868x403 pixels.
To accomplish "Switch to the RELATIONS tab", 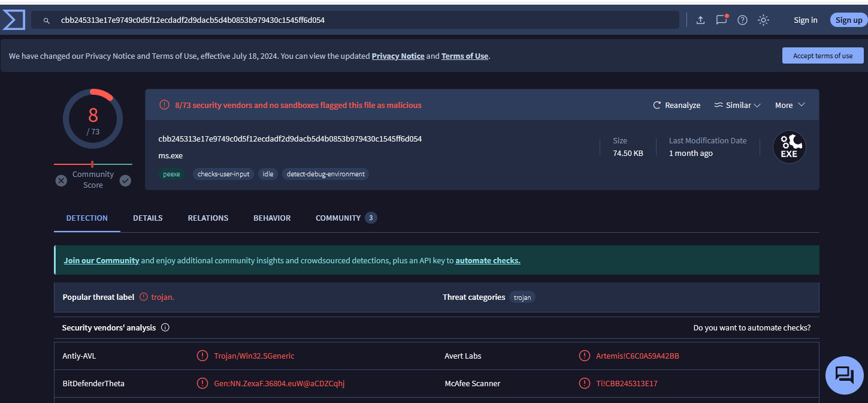I will (x=208, y=218).
